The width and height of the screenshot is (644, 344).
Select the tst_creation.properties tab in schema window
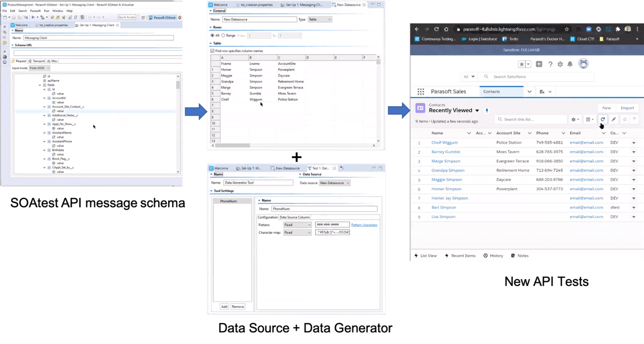(51, 25)
